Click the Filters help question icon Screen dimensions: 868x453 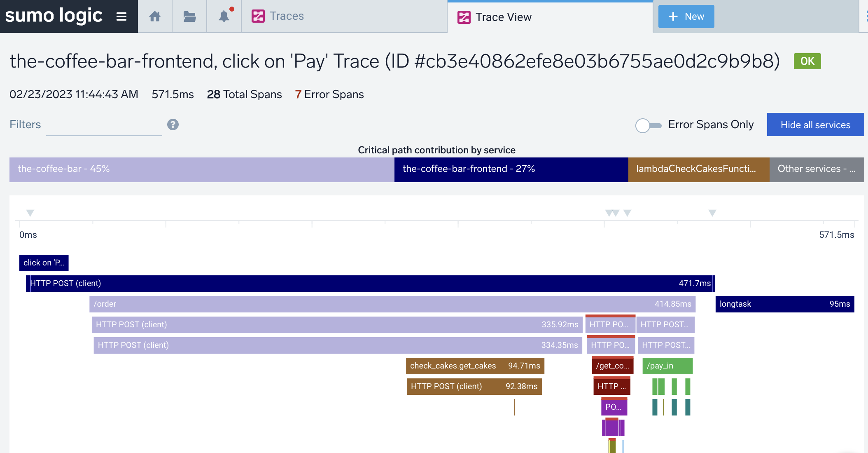173,124
